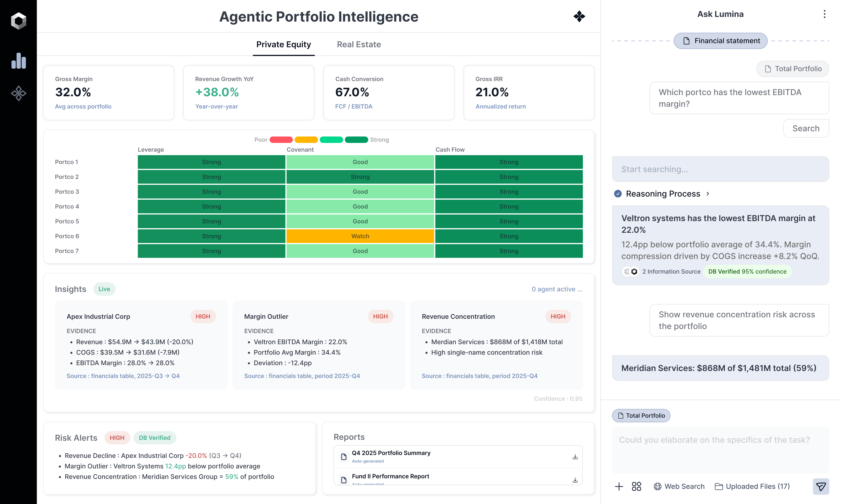
Task: Select the Private Equity tab
Action: tap(284, 44)
